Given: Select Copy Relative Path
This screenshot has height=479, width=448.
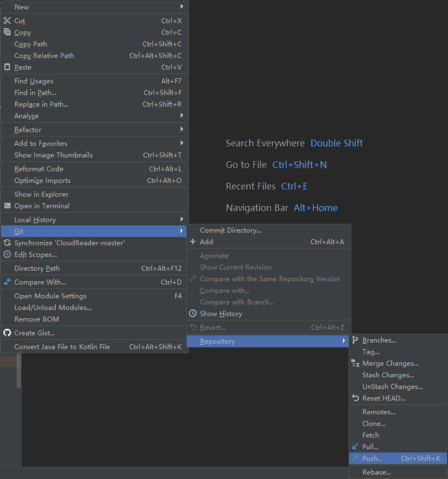Looking at the screenshot, I should click(x=94, y=56).
